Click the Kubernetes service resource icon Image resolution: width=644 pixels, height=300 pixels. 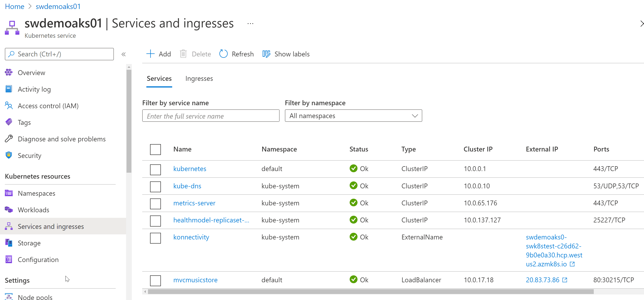[12, 28]
